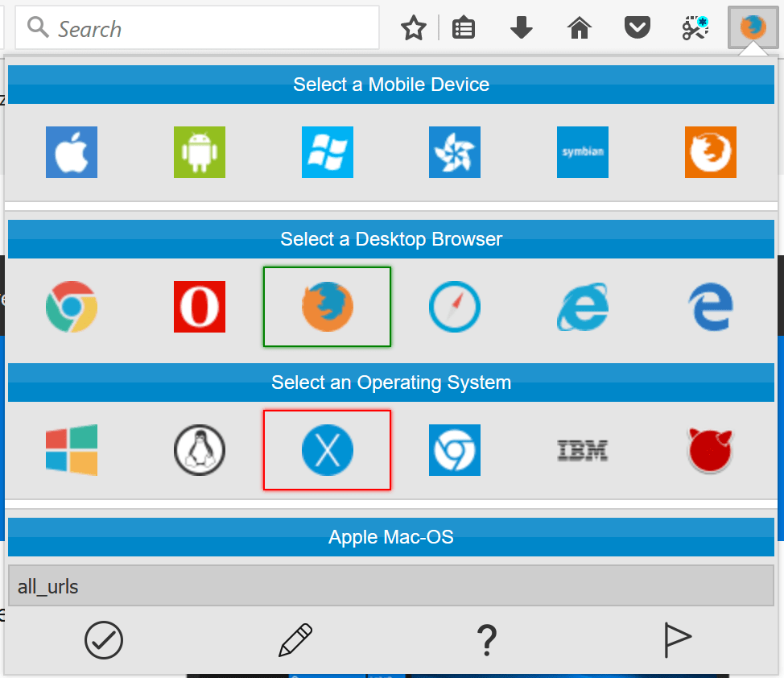The width and height of the screenshot is (784, 678).
Task: Click the Select a Mobile Device header
Action: click(x=391, y=85)
